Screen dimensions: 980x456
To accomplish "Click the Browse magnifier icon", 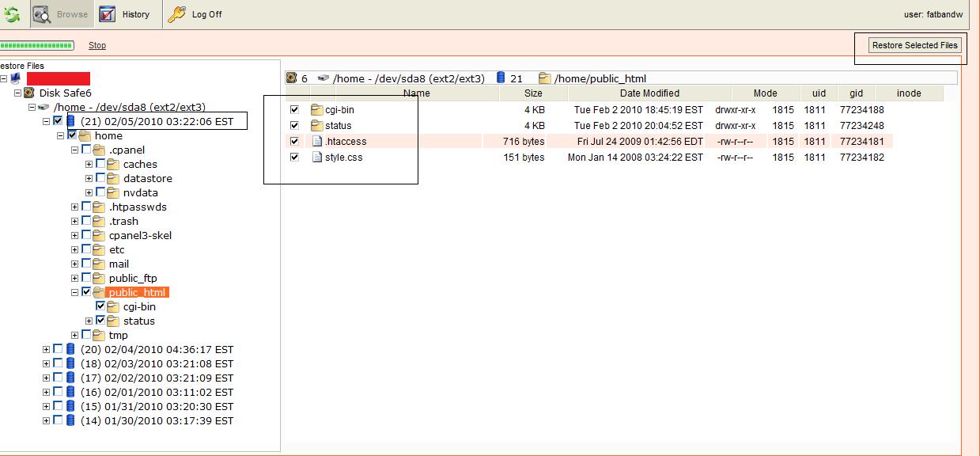I will click(x=42, y=14).
